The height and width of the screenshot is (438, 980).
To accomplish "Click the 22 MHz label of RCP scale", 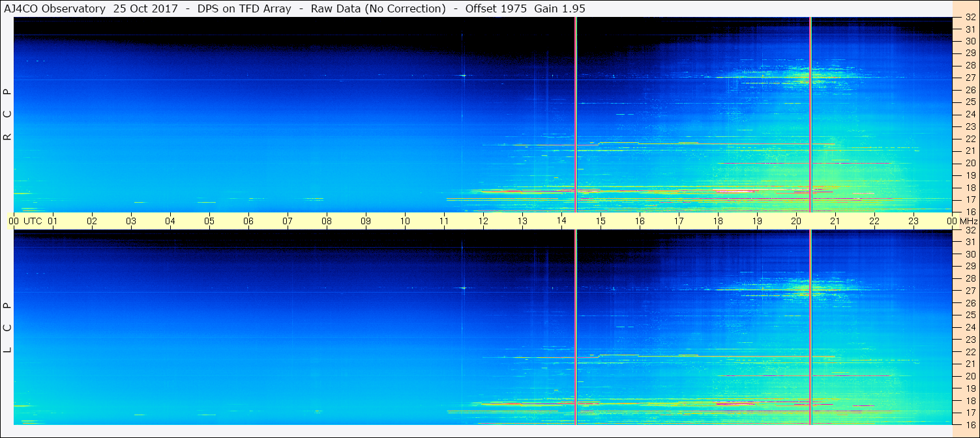I will pyautogui.click(x=970, y=139).
